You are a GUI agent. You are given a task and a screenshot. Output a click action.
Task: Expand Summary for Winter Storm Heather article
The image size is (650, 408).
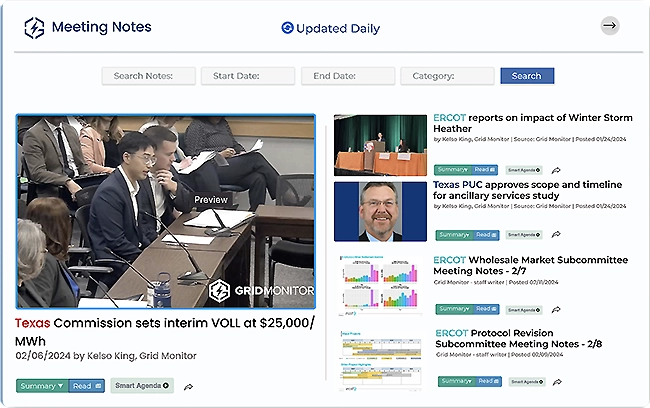click(453, 170)
